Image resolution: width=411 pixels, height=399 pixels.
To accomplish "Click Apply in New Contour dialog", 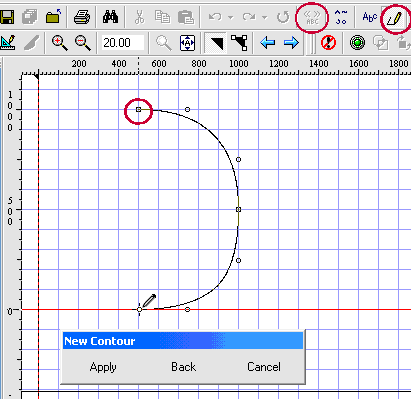I will point(103,367).
